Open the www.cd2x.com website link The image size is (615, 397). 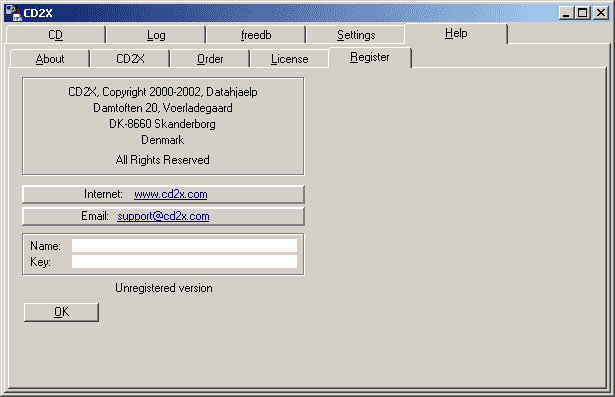(x=171, y=194)
